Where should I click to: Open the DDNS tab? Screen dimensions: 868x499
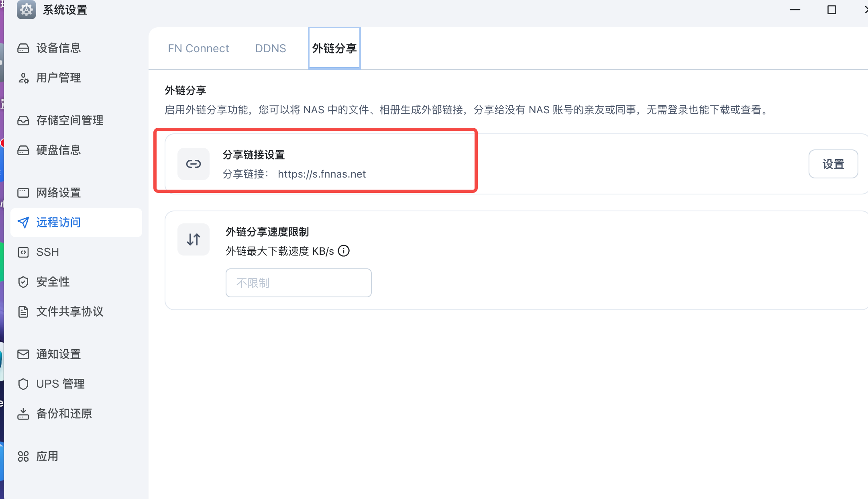coord(271,49)
